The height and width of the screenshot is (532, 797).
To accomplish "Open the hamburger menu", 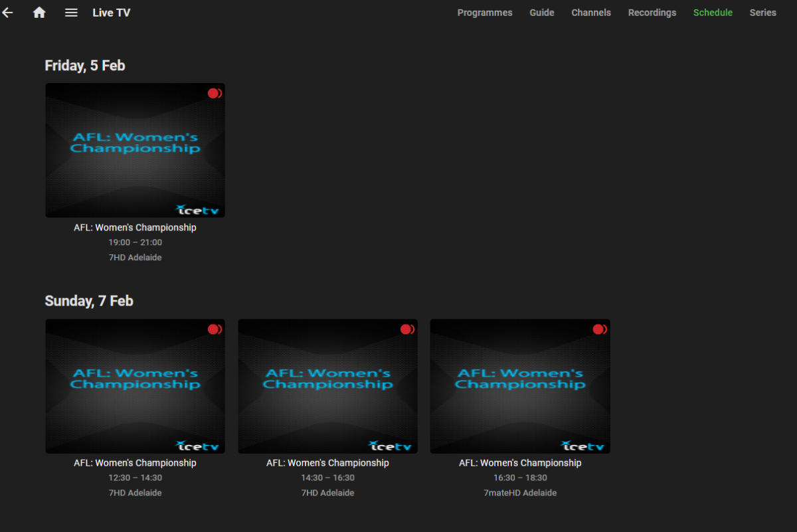I will pos(71,13).
